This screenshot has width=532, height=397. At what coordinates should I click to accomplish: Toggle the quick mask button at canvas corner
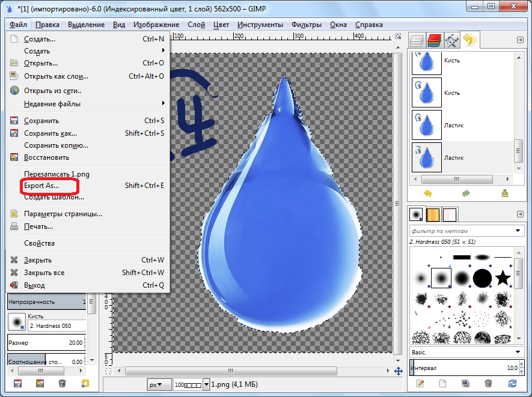108,372
